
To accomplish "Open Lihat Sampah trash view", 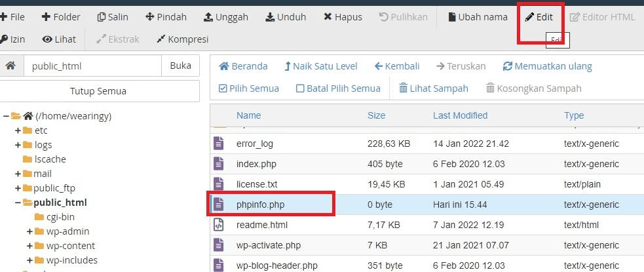I will 433,88.
